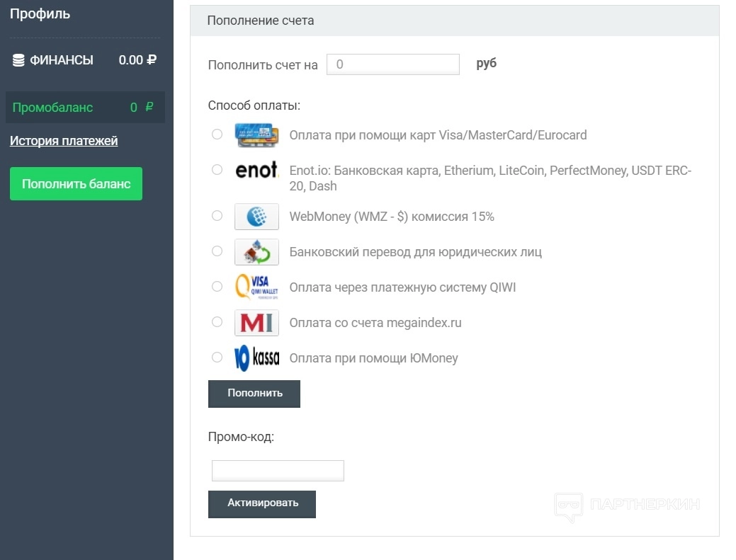Select Visa/MasterCard/Eurocard payment radio button
The width and height of the screenshot is (736, 560).
(x=217, y=134)
